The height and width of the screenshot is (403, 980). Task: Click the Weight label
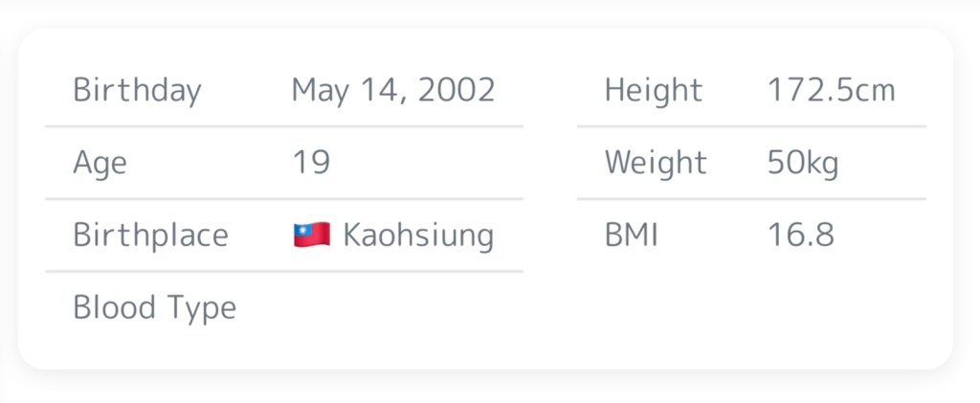pos(656,163)
